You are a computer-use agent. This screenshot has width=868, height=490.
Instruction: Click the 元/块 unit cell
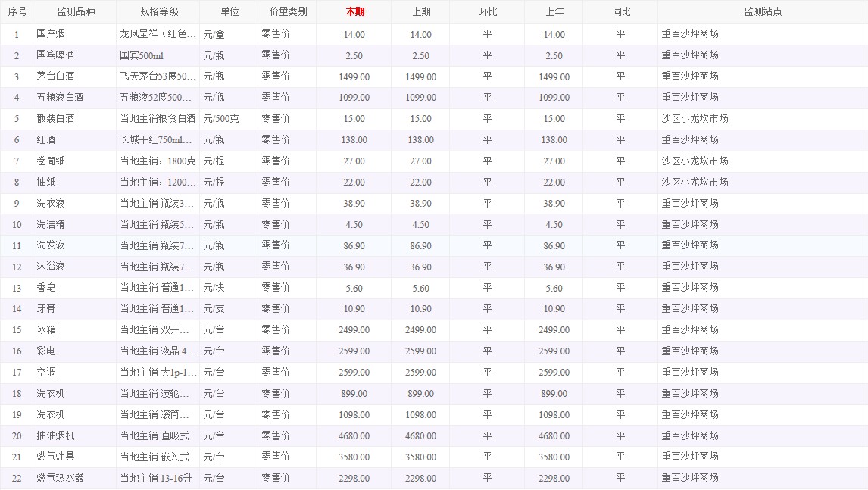coord(229,288)
